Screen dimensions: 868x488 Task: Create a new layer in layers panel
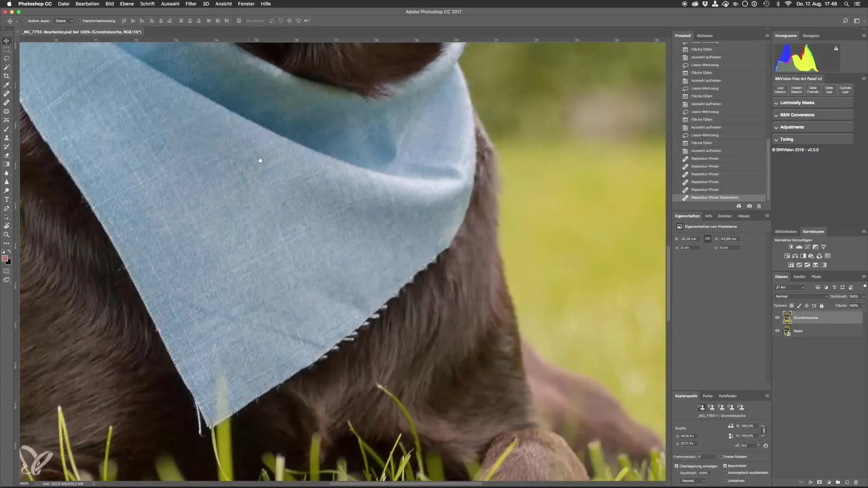(847, 482)
